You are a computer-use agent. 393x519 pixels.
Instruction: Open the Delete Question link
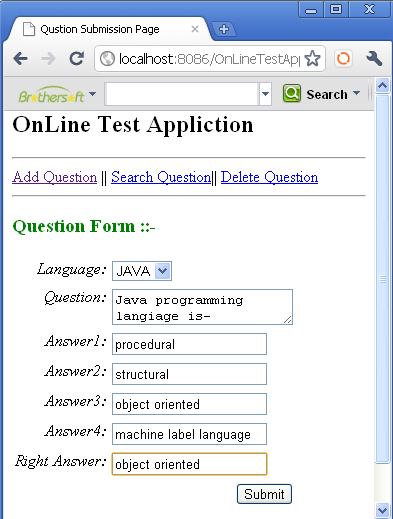click(269, 177)
